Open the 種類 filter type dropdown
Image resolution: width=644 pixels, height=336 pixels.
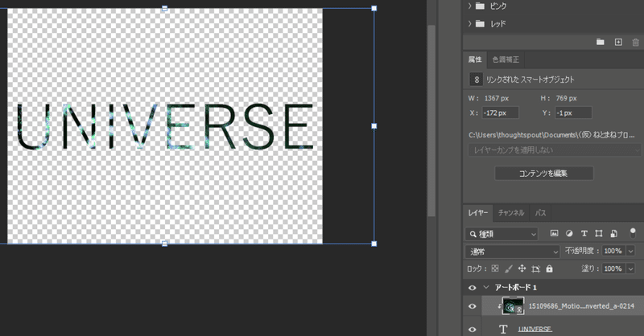(502, 234)
